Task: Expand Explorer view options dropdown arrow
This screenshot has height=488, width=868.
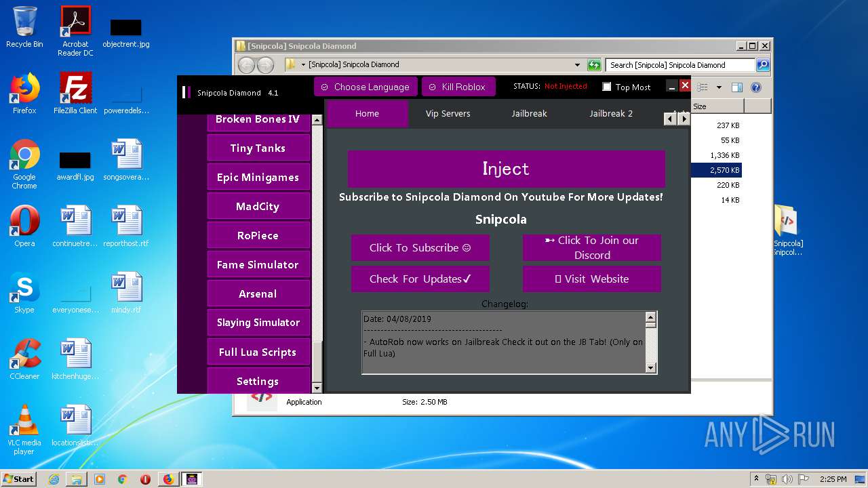Action: (719, 87)
